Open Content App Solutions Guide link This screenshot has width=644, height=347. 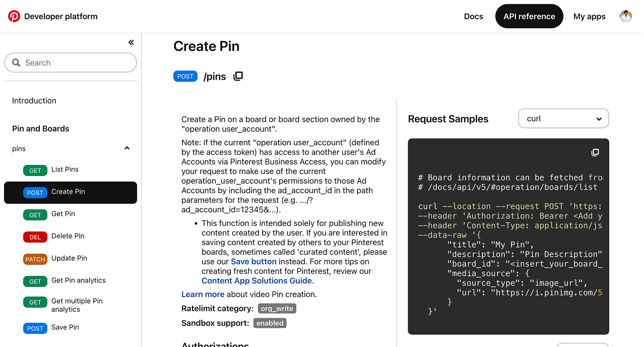pos(256,281)
